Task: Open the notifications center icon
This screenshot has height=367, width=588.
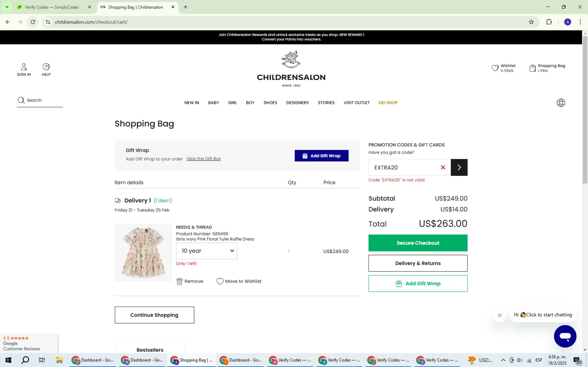Action: point(577,360)
